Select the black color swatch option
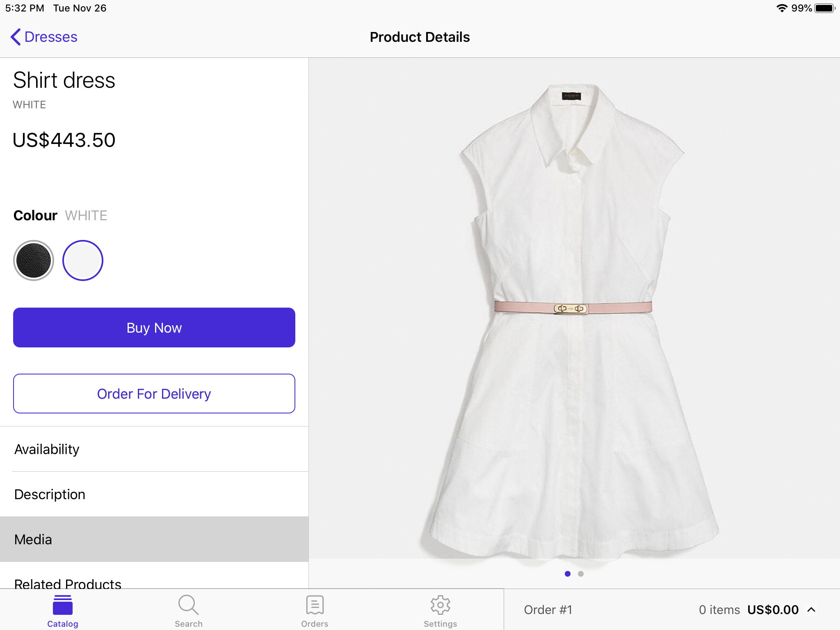 coord(33,259)
